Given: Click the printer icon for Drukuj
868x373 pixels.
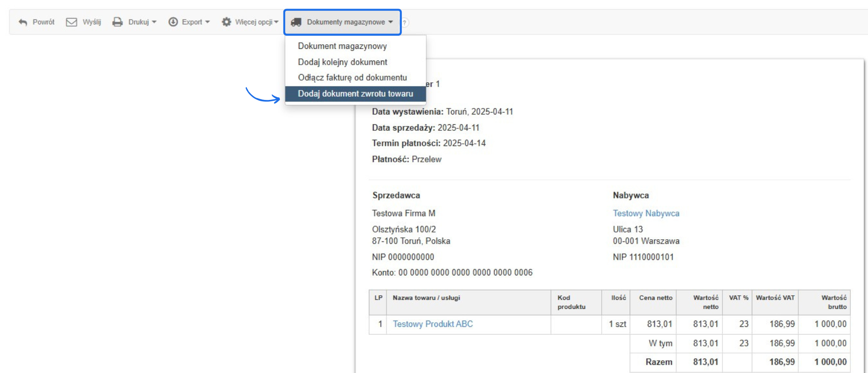Looking at the screenshot, I should 118,22.
